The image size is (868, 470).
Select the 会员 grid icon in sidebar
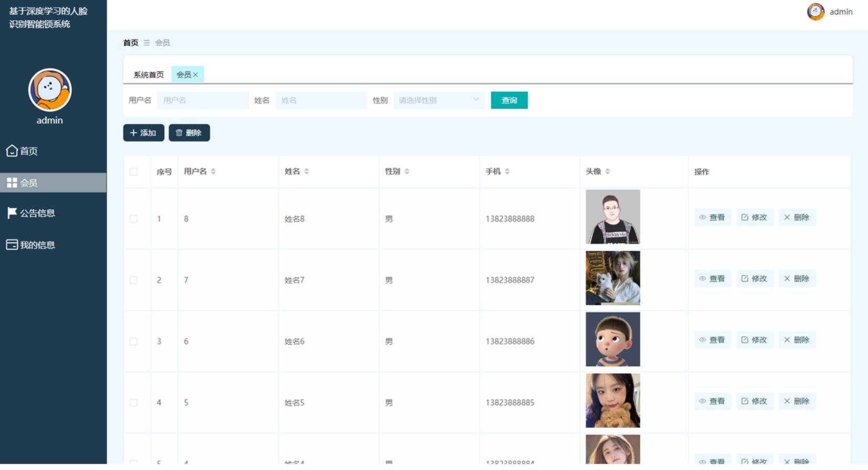pos(12,183)
